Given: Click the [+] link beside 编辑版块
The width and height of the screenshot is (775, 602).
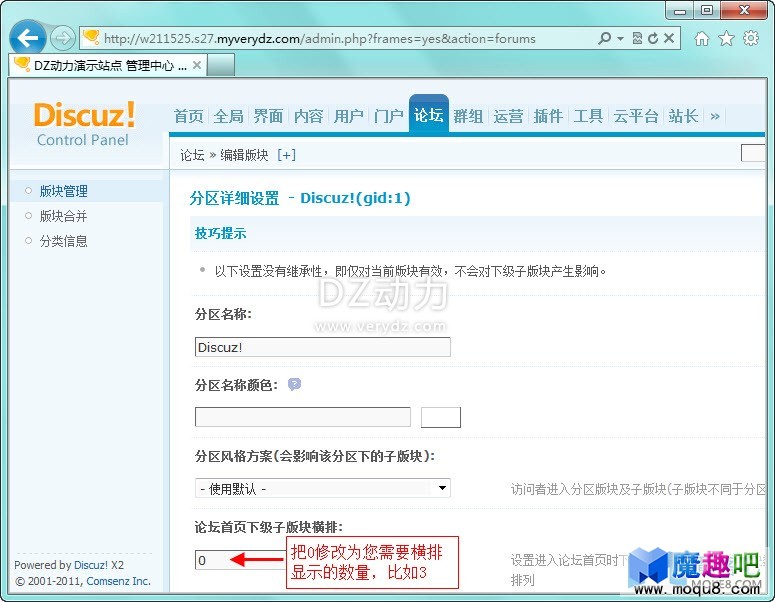Looking at the screenshot, I should [x=287, y=155].
